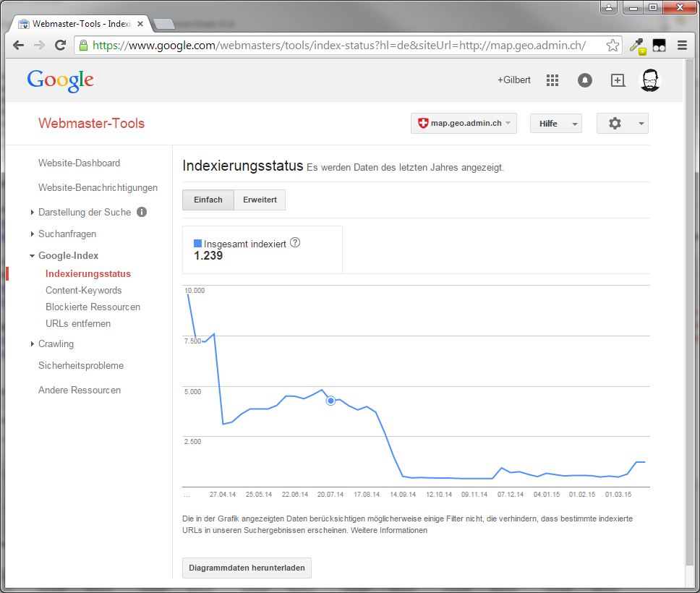Click the Chrome user profile button
This screenshot has width=700, height=593.
pos(609,7)
